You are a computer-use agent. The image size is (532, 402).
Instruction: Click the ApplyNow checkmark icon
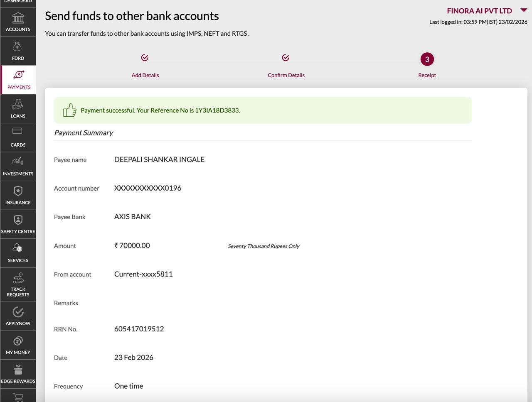18,312
